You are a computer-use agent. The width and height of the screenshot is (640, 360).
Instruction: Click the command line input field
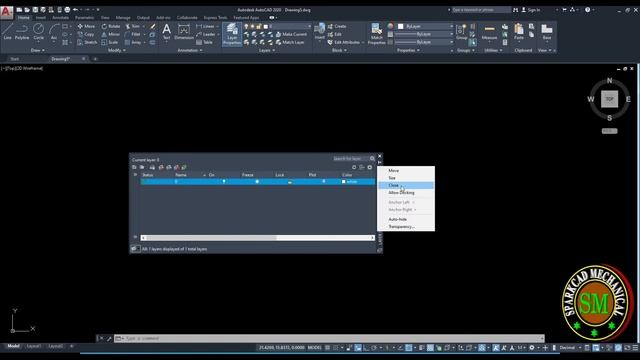point(329,338)
